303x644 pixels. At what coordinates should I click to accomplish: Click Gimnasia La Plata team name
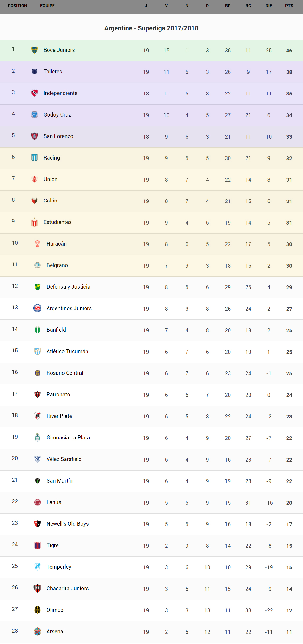pyautogui.click(x=68, y=438)
